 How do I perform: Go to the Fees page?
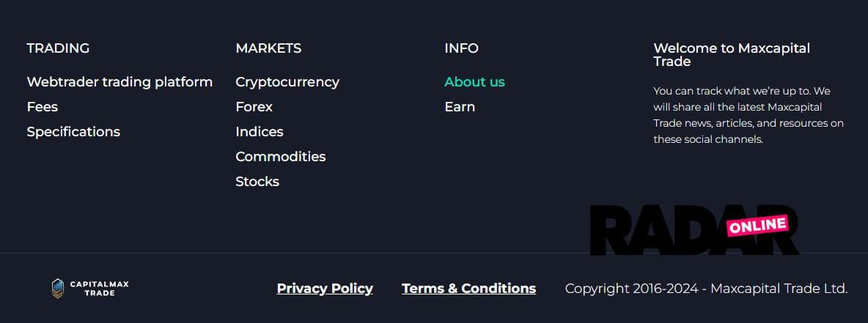click(x=43, y=107)
